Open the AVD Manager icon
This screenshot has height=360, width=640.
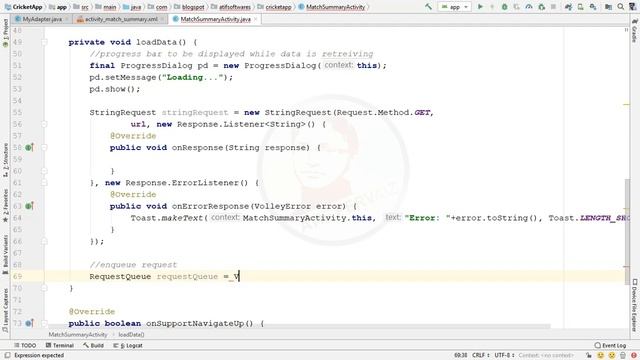click(580, 7)
